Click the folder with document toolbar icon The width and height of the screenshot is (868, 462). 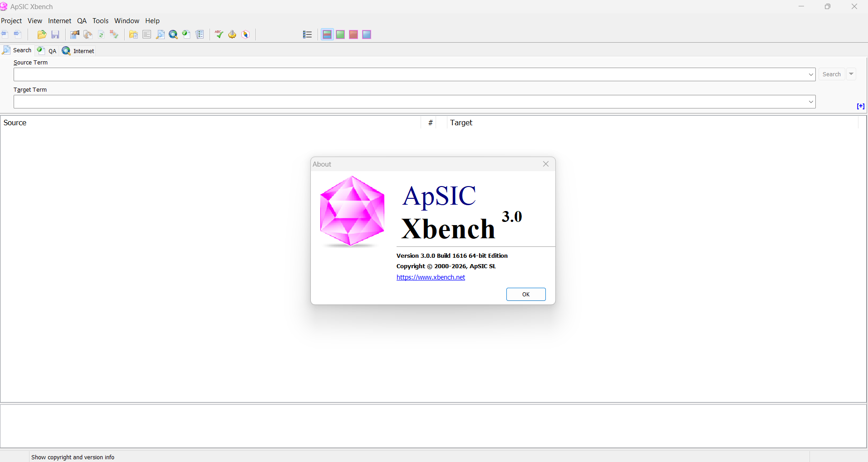pyautogui.click(x=133, y=34)
